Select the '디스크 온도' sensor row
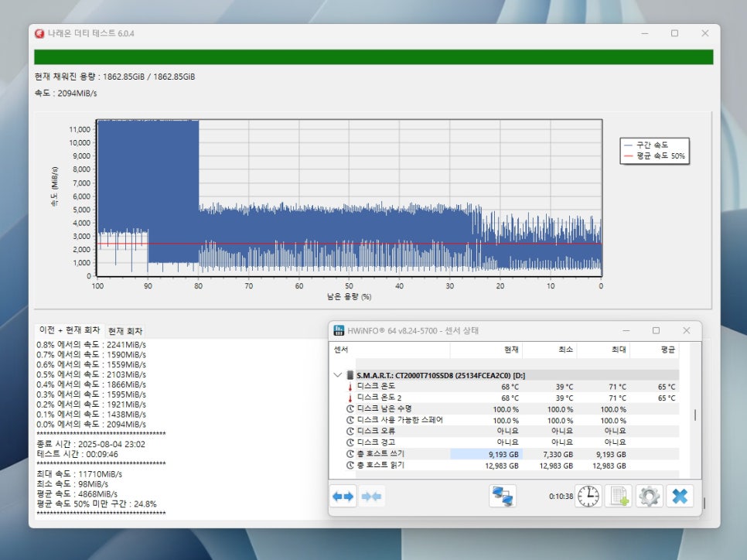 [512, 387]
